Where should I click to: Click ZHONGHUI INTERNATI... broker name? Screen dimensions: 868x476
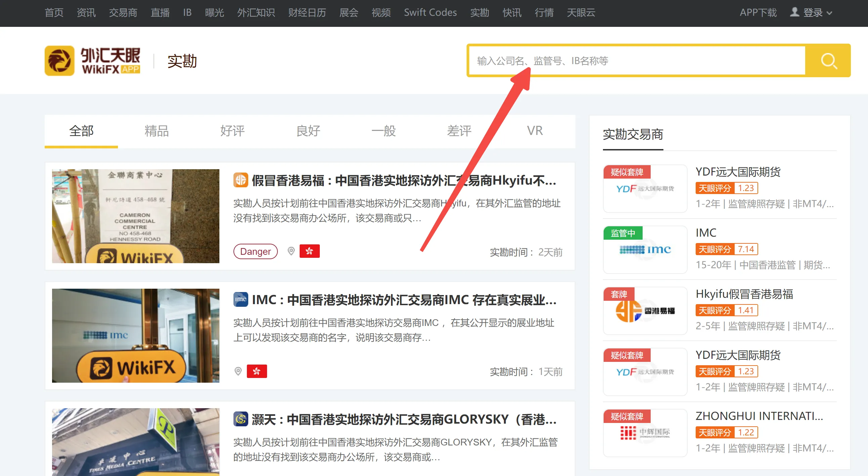click(x=759, y=416)
